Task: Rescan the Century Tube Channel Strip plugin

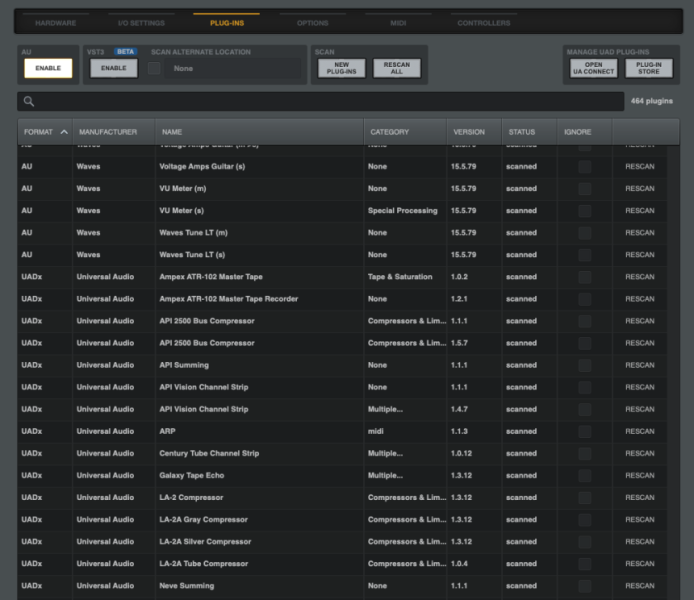Action: point(640,454)
